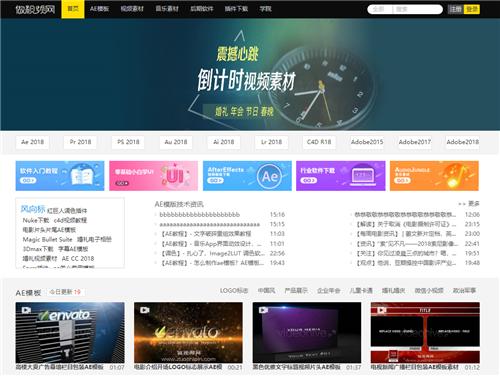Select the Pr 2018 version button
The width and height of the screenshot is (500, 376).
(x=80, y=142)
